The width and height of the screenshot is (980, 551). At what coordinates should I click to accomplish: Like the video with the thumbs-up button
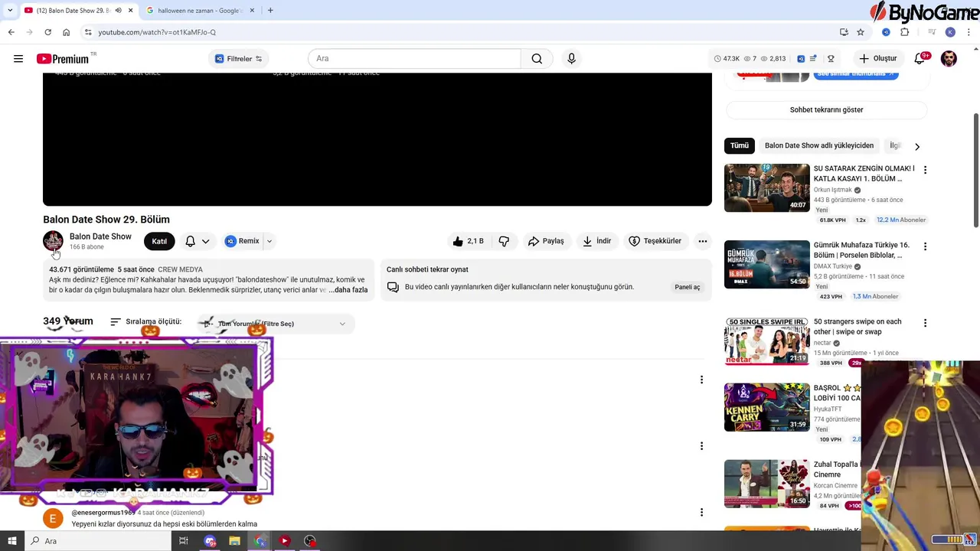coord(469,241)
